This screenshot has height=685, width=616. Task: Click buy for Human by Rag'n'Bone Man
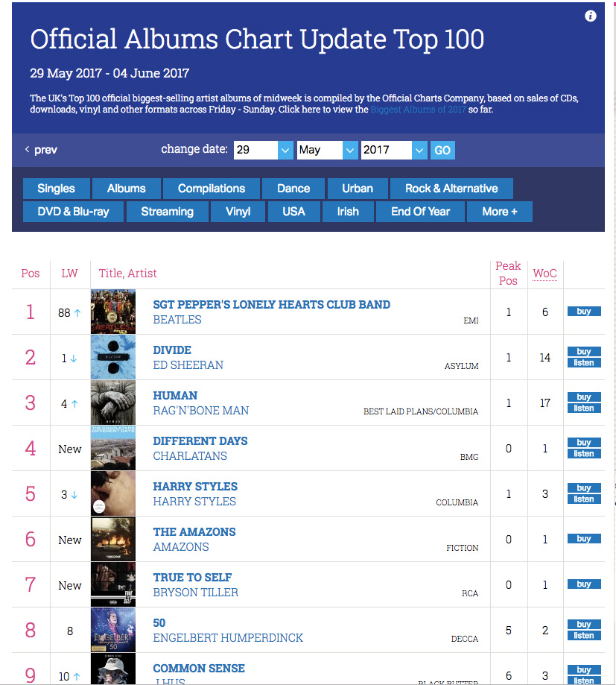click(584, 397)
